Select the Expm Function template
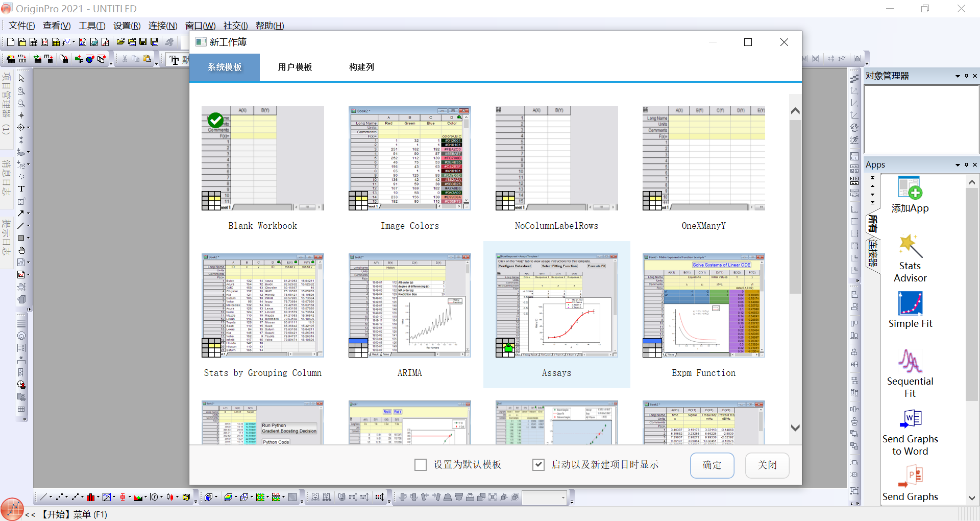 pos(704,315)
